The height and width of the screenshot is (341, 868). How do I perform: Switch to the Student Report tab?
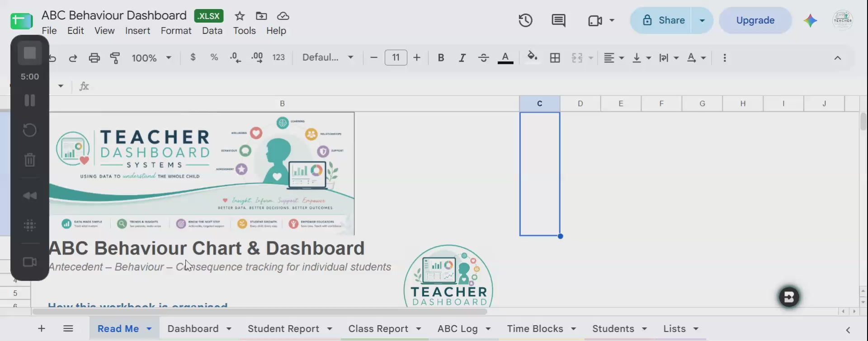point(283,329)
